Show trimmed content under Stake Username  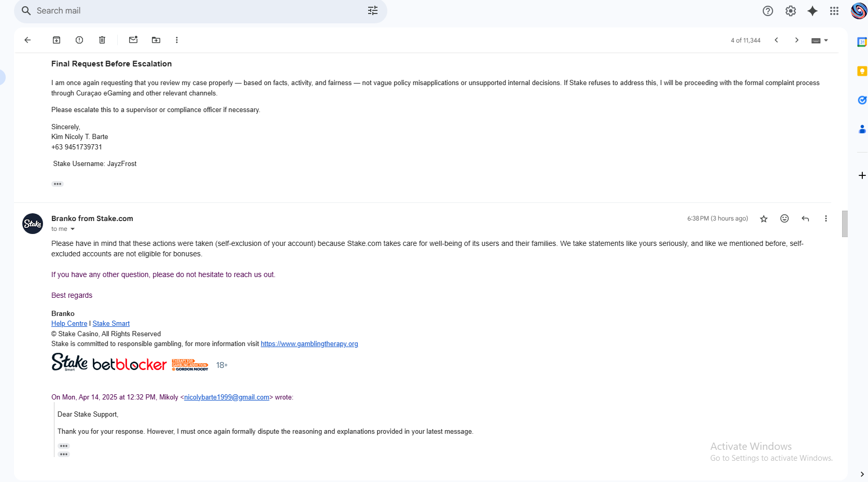pyautogui.click(x=58, y=184)
